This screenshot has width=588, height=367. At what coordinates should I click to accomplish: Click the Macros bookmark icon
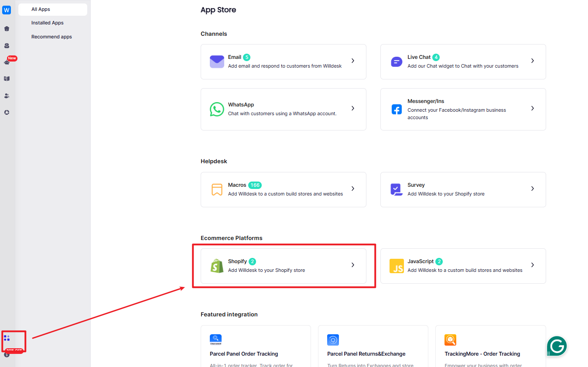coord(217,189)
